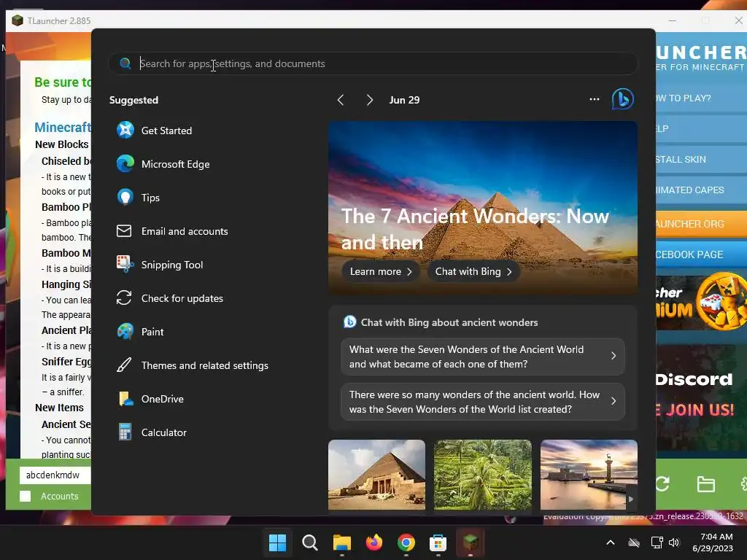Go to previous day in search highlights
This screenshot has width=747, height=560.
[x=341, y=100]
